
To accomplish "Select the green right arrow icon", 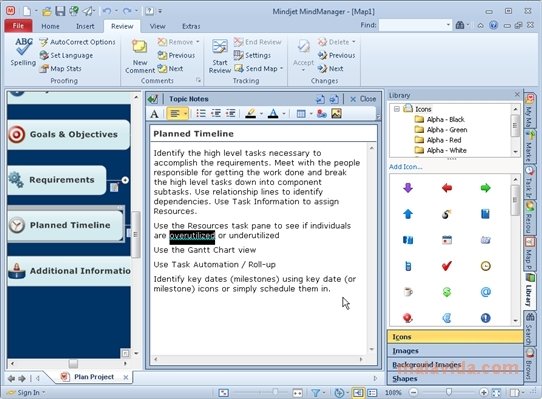I will pyautogui.click(x=485, y=188).
